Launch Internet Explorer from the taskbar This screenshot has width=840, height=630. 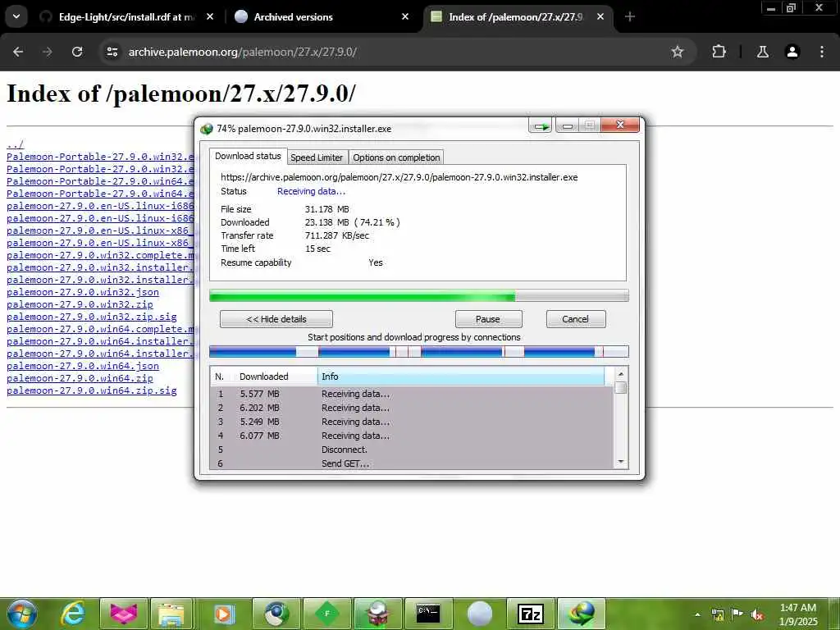coord(72,614)
